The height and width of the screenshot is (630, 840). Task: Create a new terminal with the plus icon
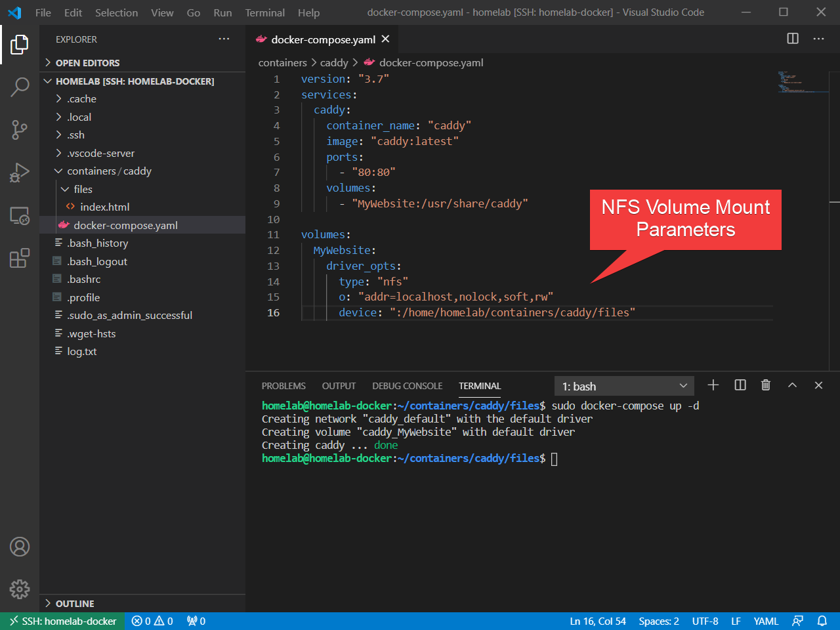(x=713, y=385)
